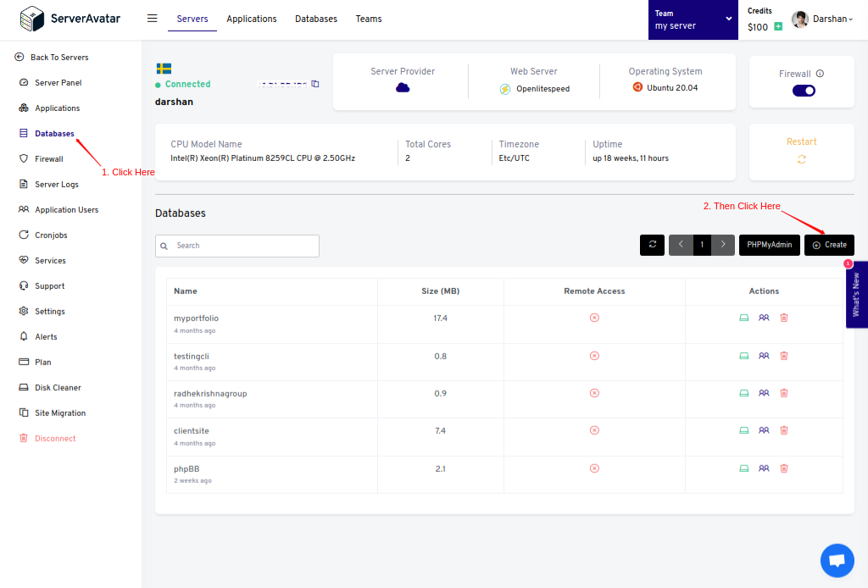Open the Teams tab

369,19
